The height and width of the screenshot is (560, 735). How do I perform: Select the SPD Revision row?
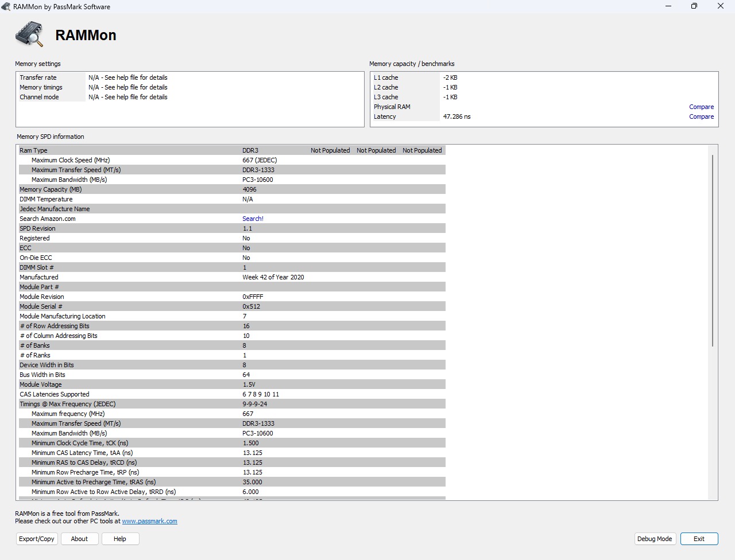(x=232, y=228)
